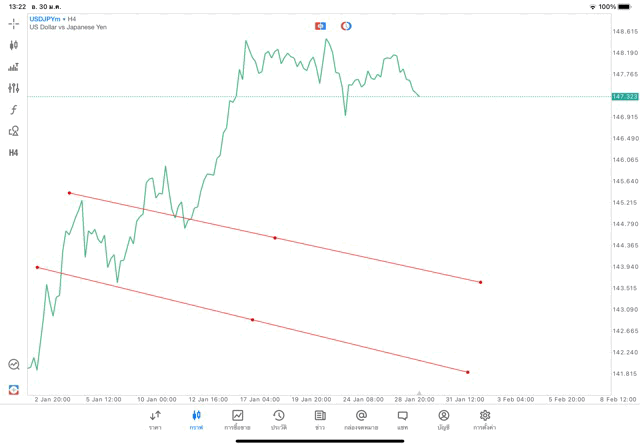
Task: Tap the red-blue circular clock icon
Action: pos(346,25)
